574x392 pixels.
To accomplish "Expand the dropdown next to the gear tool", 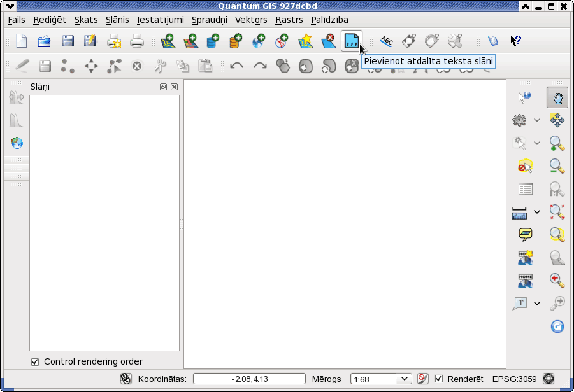I will pyautogui.click(x=536, y=120).
